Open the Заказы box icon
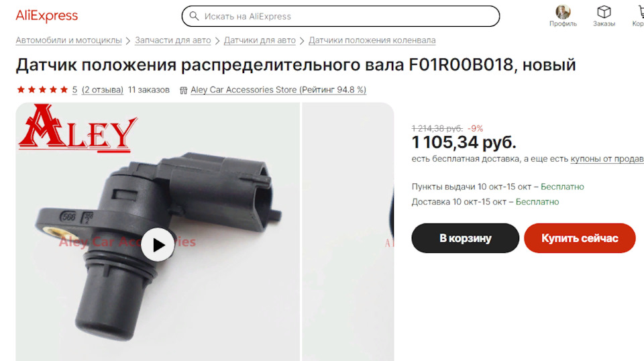Screen dimensions: 644x361 pyautogui.click(x=604, y=12)
